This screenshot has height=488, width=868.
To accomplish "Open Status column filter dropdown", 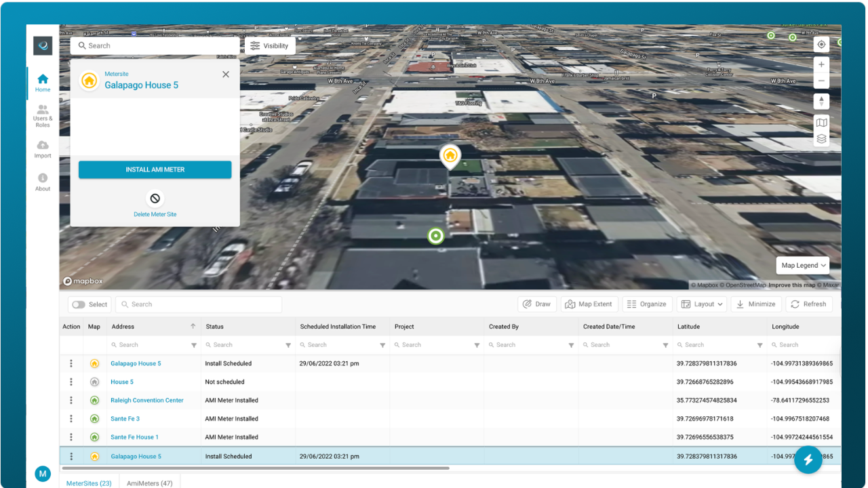I will tap(288, 345).
